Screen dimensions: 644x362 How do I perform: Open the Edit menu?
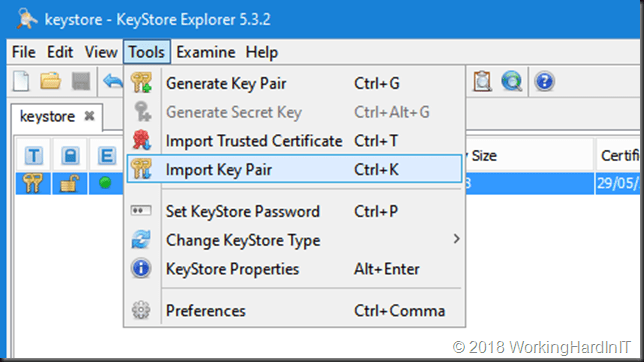click(60, 52)
